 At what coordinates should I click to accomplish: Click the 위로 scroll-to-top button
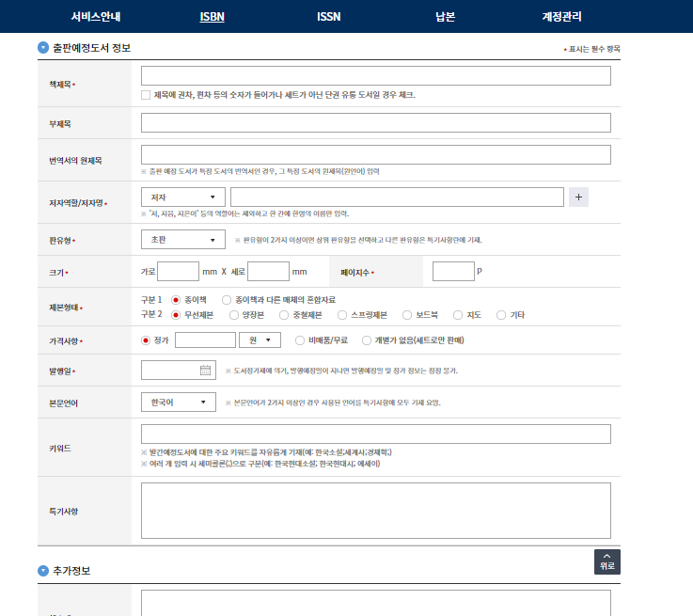(606, 561)
